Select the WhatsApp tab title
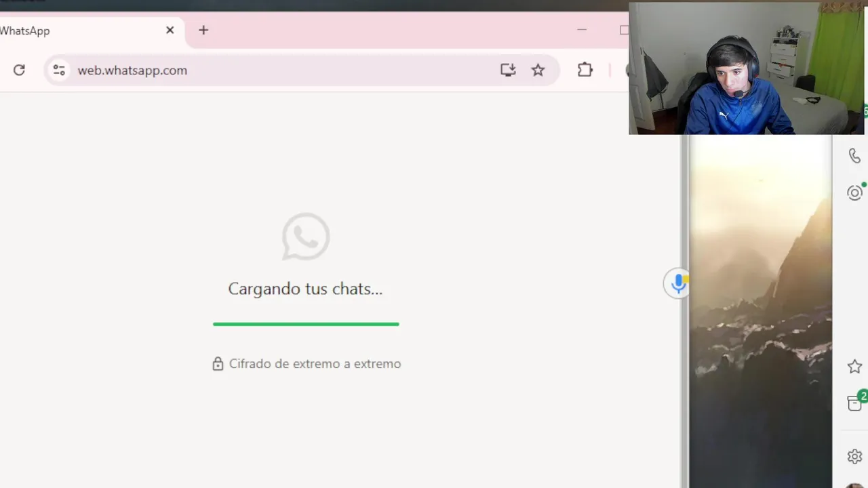 (x=25, y=30)
